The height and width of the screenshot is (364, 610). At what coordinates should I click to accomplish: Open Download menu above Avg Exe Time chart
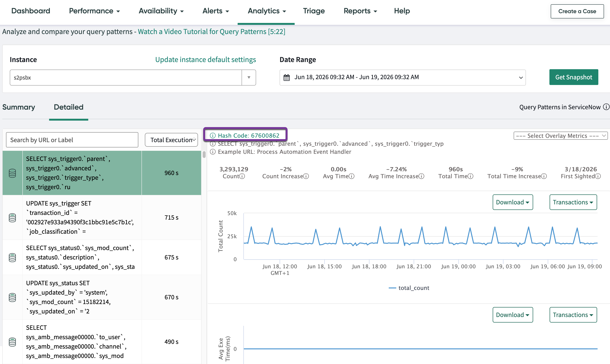pyautogui.click(x=513, y=315)
